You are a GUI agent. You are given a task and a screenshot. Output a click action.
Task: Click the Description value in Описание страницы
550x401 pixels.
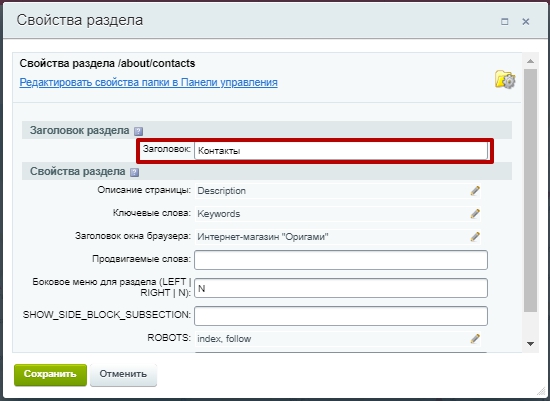pos(221,191)
